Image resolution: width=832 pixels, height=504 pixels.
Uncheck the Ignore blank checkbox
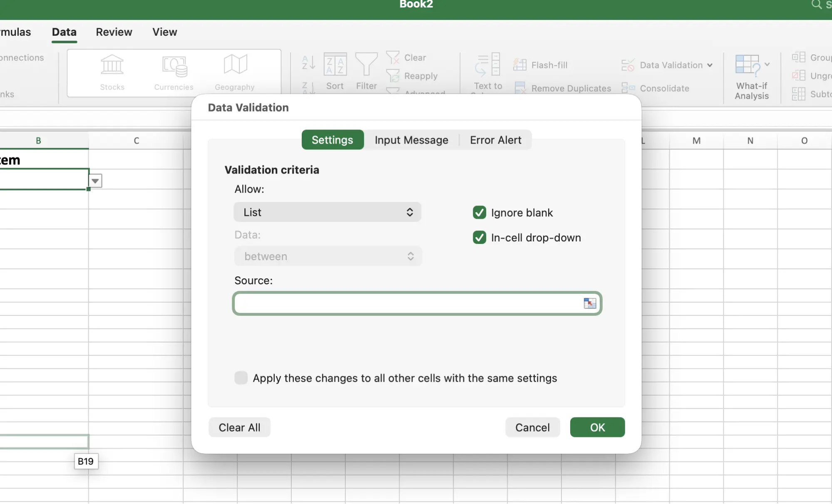479,212
